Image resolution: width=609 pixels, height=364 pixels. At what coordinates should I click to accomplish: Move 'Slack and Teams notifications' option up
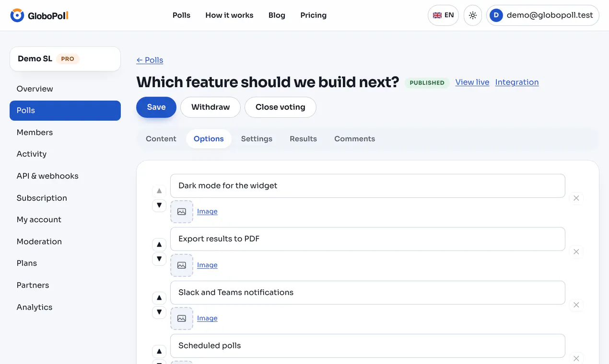pos(159,298)
